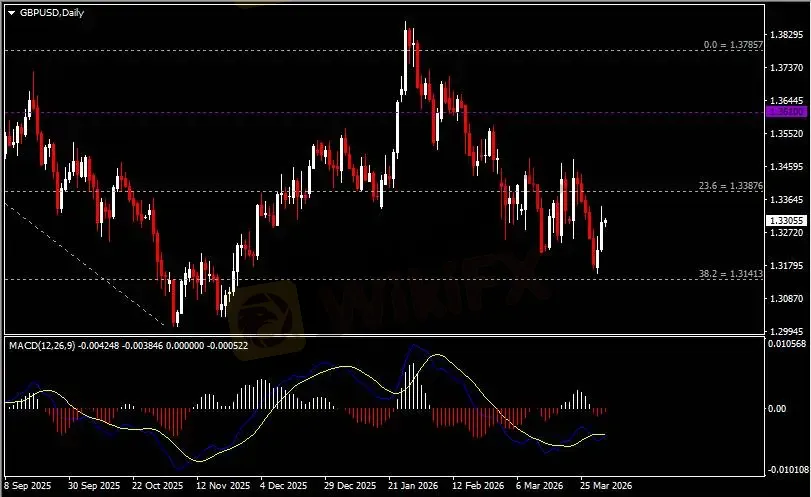Click the 1.30870 price scale value
811x497 pixels.
pos(786,298)
